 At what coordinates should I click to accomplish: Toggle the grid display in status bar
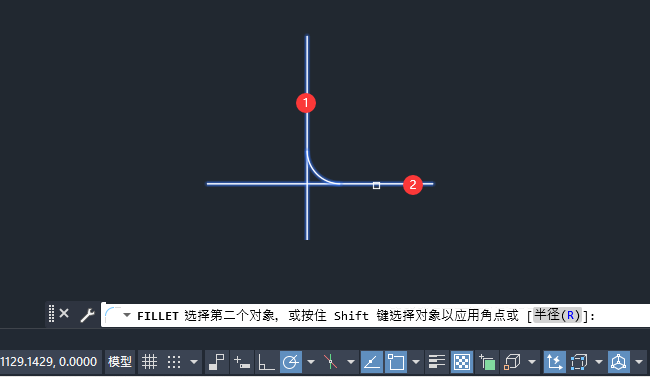tap(149, 362)
